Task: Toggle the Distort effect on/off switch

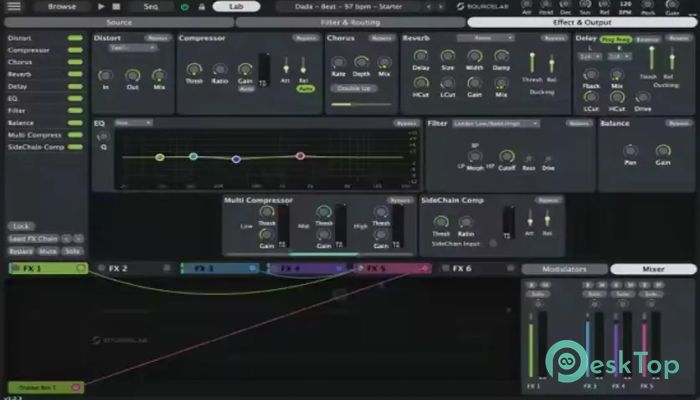Action: tap(75, 39)
